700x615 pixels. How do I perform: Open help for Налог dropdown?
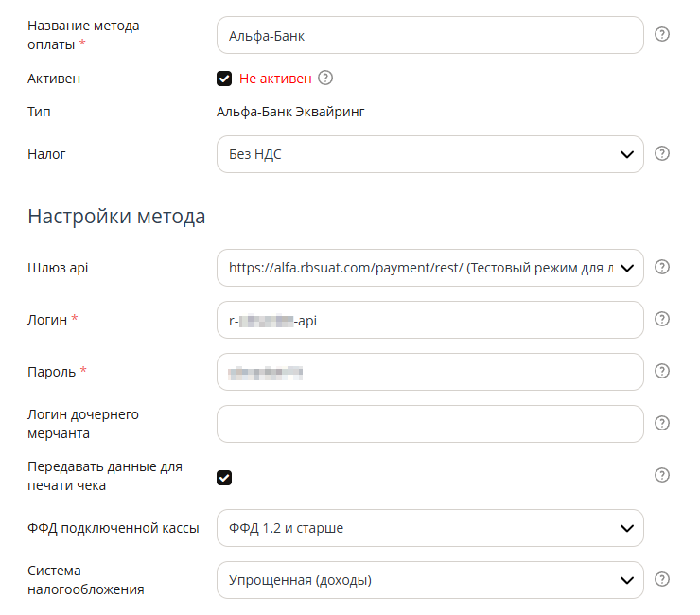tap(661, 153)
